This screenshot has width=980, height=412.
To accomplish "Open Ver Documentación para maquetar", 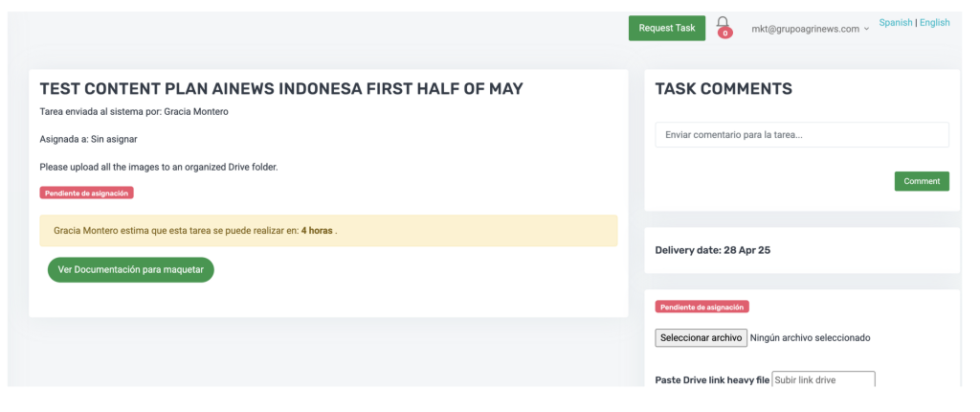I will (131, 270).
